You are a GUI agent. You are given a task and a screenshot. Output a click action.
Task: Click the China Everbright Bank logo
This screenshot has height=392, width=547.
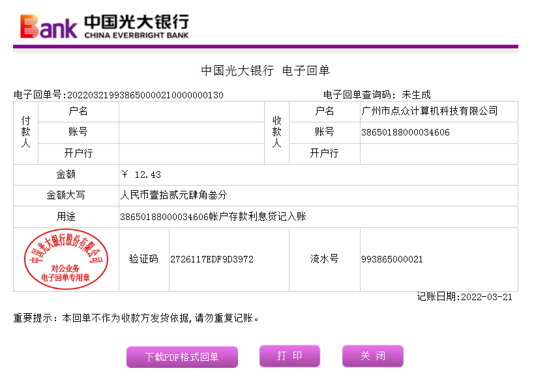click(x=104, y=26)
